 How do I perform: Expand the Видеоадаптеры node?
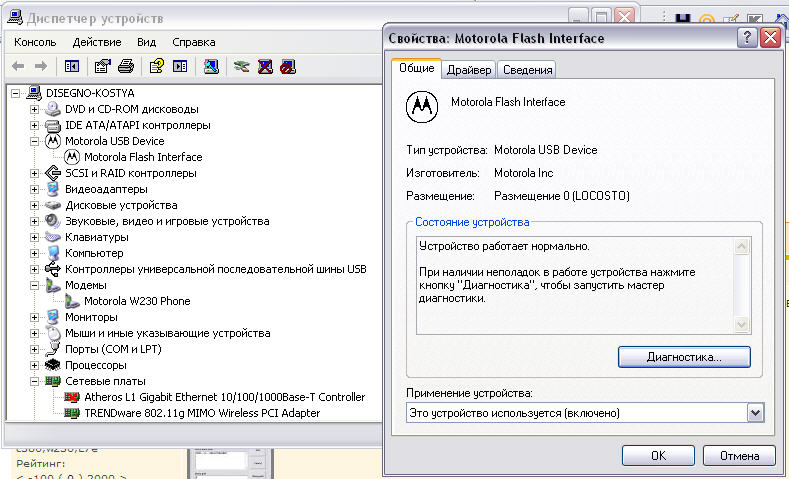[34, 189]
